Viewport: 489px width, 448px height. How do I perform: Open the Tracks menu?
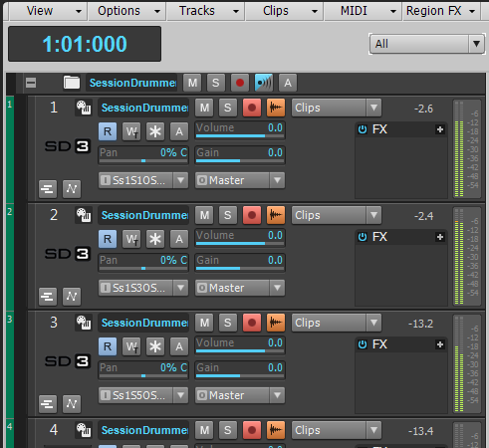click(x=205, y=11)
